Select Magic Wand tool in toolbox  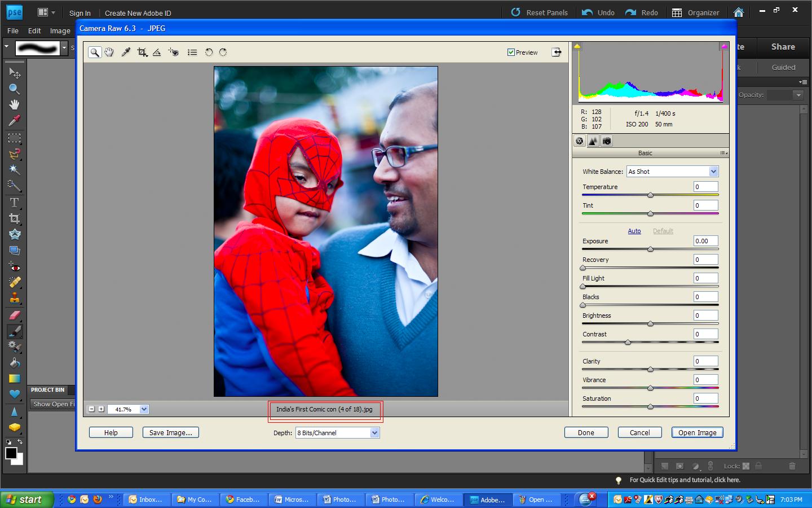pyautogui.click(x=15, y=170)
